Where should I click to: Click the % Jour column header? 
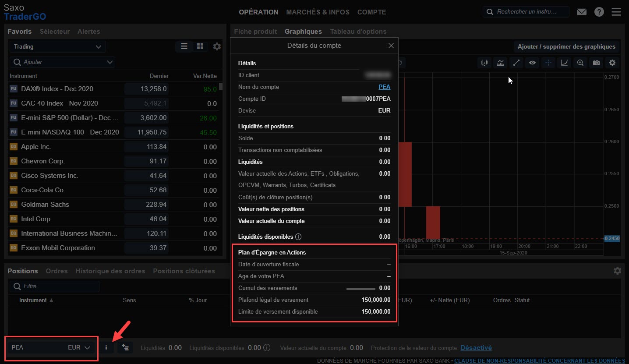pyautogui.click(x=198, y=300)
